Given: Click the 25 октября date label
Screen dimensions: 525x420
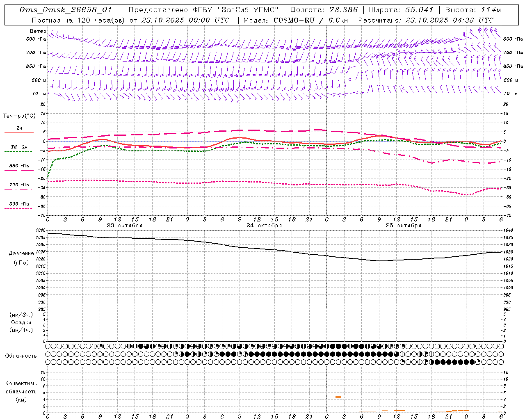Looking at the screenshot, I should 404,226.
